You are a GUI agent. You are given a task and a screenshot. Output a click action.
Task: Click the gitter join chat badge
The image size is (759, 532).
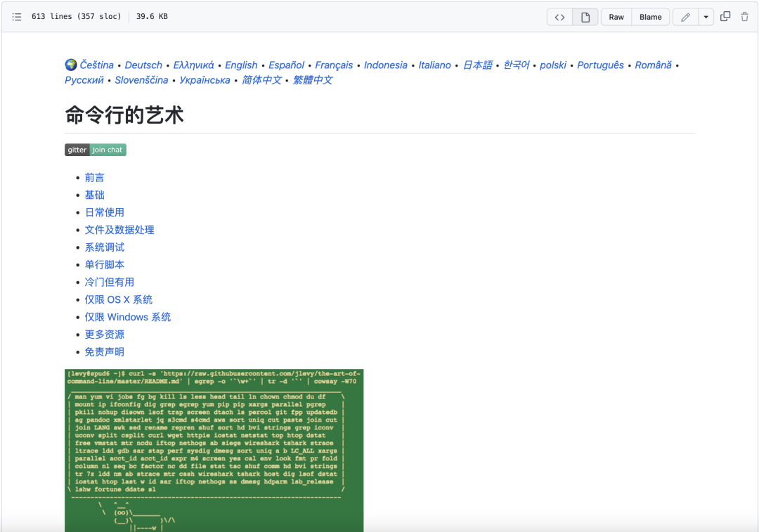96,150
